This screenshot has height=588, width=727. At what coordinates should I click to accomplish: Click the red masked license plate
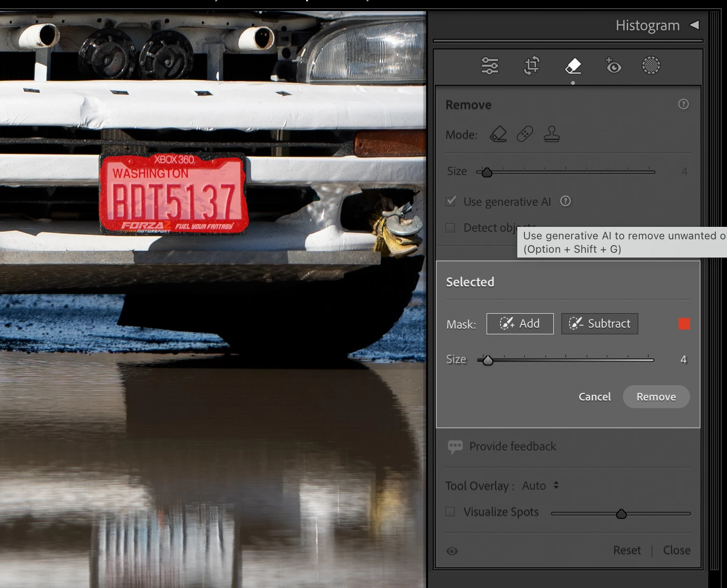pyautogui.click(x=174, y=195)
